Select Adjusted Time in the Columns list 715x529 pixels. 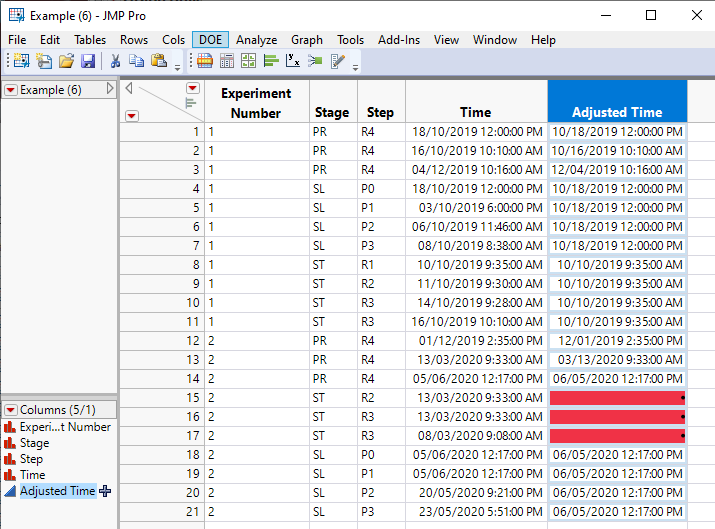(x=57, y=491)
